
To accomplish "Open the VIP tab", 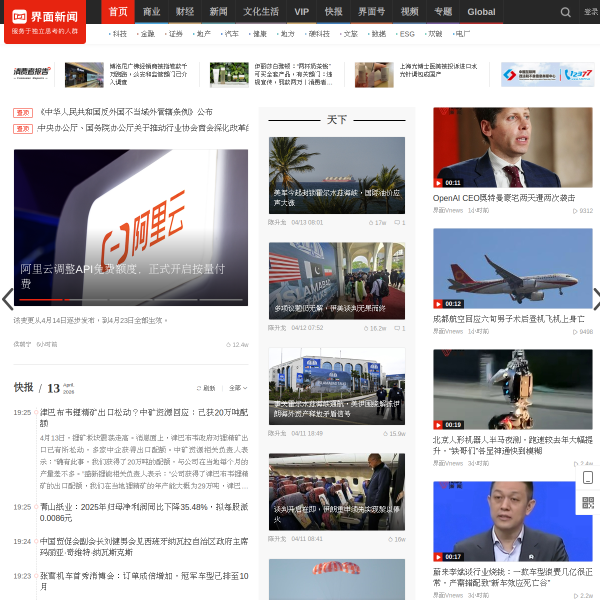I will (x=302, y=12).
